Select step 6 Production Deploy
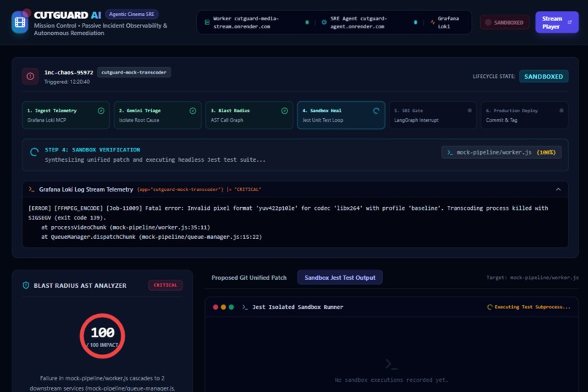 (x=525, y=115)
